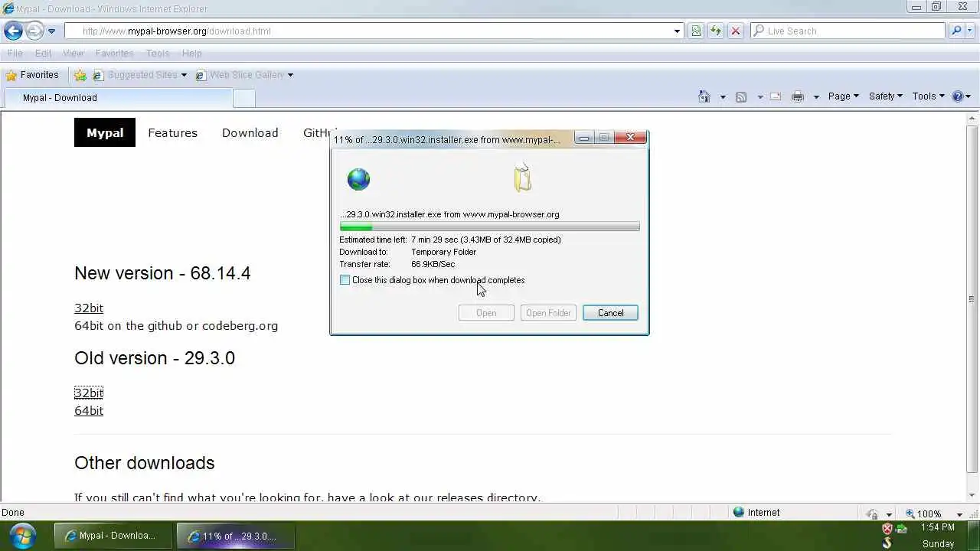Expand the zoom level dropdown arrow
This screenshot has height=551, width=980.
(x=959, y=514)
